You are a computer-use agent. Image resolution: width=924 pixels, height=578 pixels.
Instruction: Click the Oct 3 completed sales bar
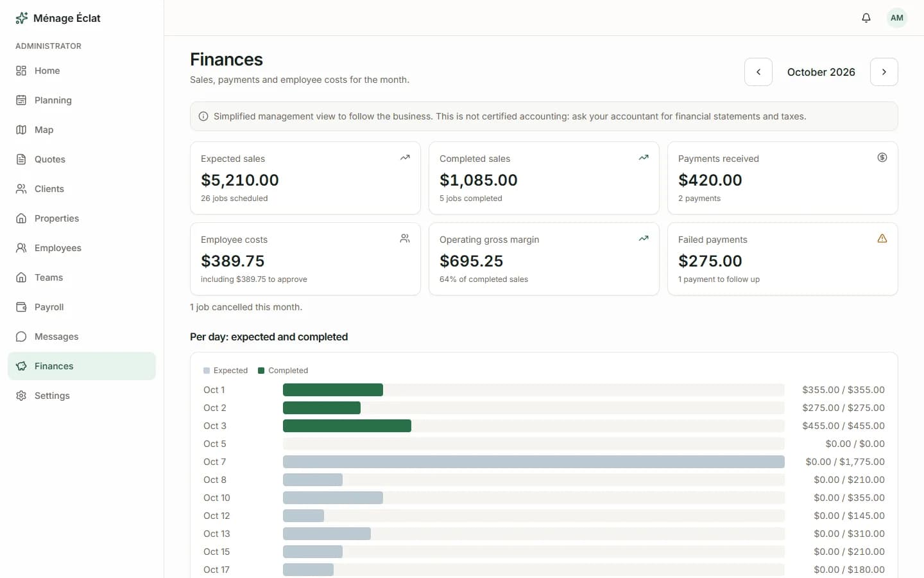[347, 426]
